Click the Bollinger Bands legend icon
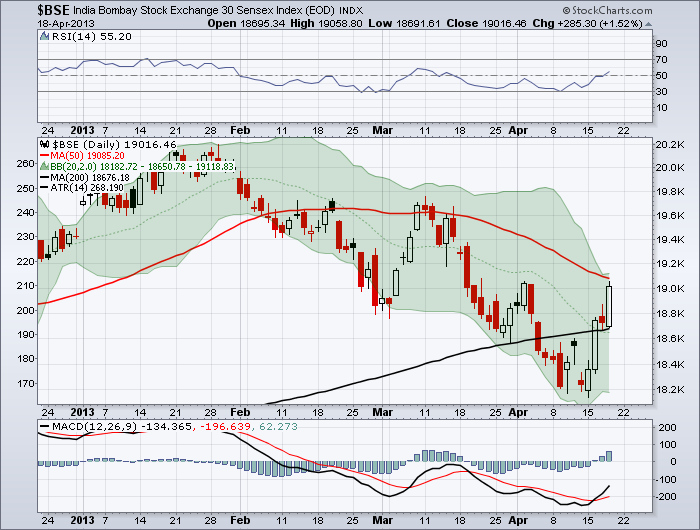 click(x=44, y=167)
